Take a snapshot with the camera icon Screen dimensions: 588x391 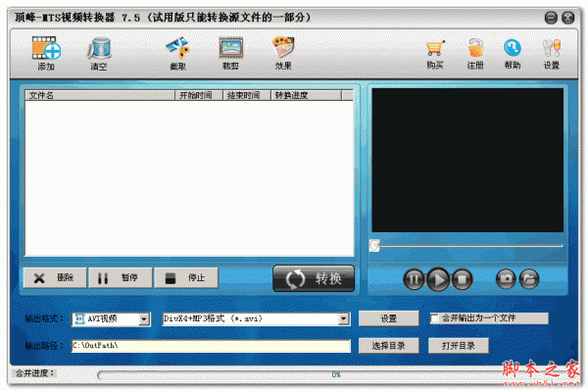click(506, 279)
